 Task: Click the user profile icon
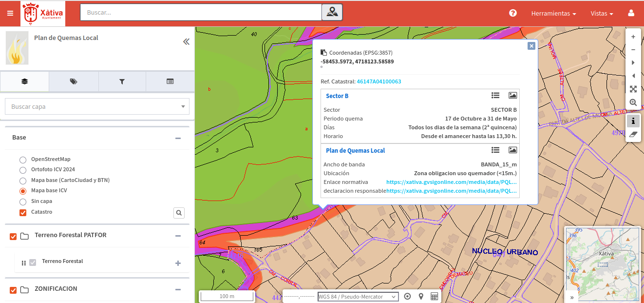click(x=631, y=13)
